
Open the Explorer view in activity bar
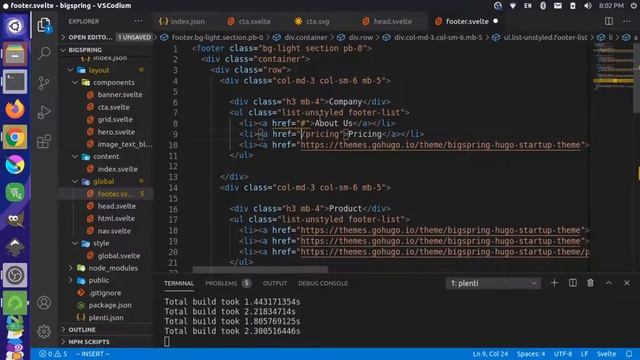(44, 25)
